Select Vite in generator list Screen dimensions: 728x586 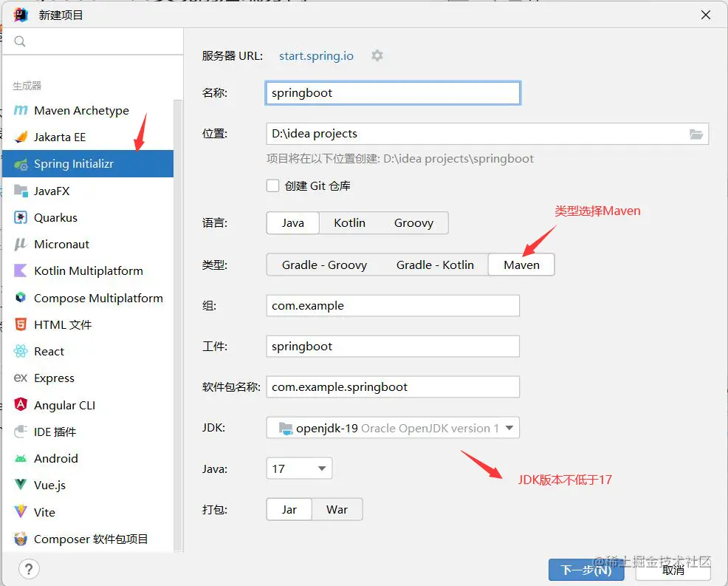[x=88, y=512]
